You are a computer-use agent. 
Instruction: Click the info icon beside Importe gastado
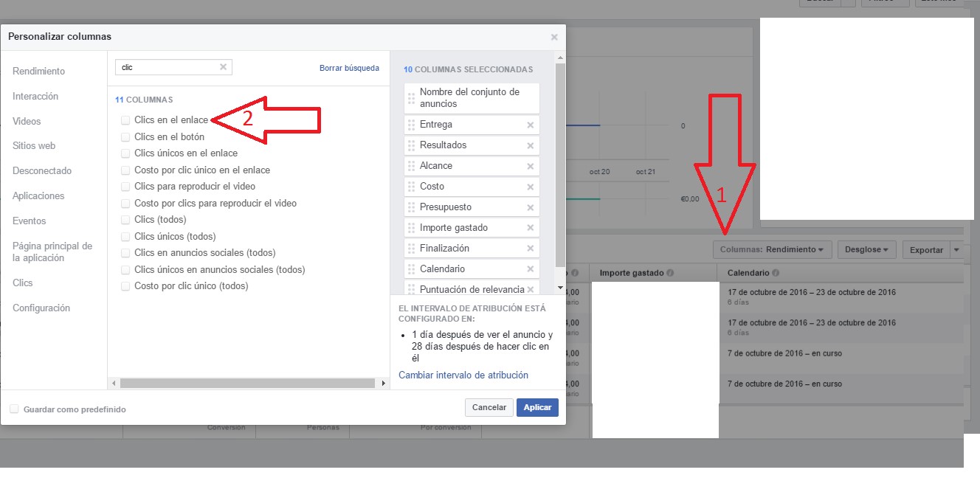pos(670,273)
